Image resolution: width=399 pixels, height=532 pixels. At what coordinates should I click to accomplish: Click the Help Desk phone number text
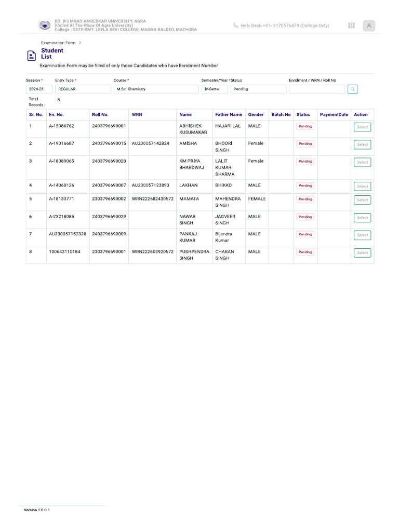(285, 25)
